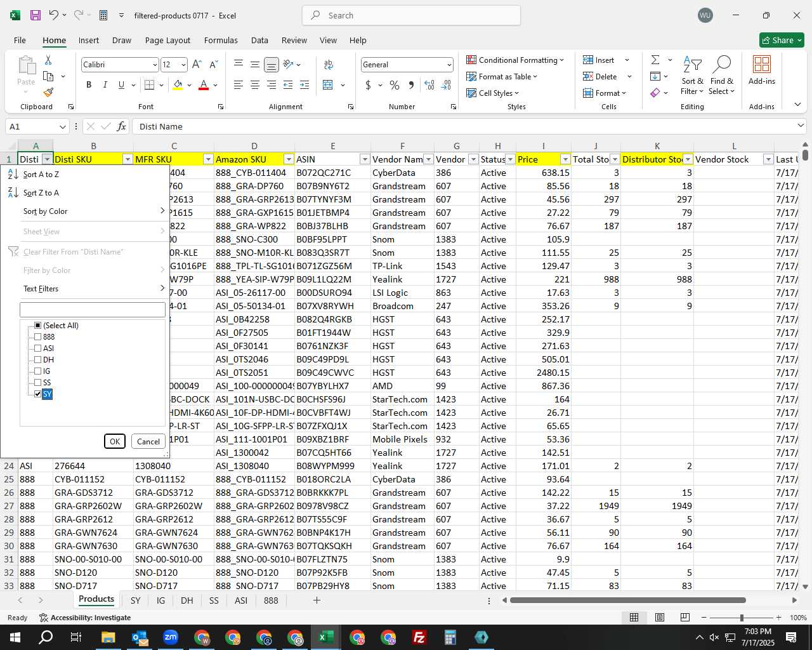Image resolution: width=812 pixels, height=650 pixels.
Task: Check the SS filter checkbox
Action: click(37, 382)
